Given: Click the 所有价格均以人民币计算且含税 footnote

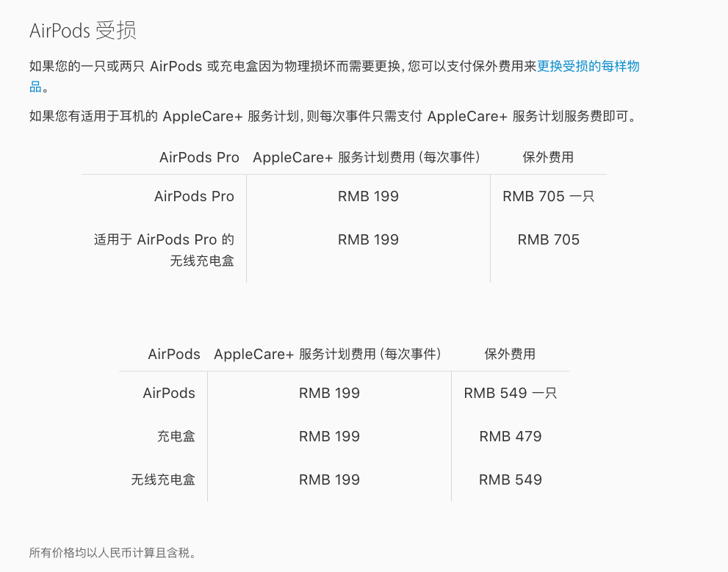Looking at the screenshot, I should pos(113,552).
